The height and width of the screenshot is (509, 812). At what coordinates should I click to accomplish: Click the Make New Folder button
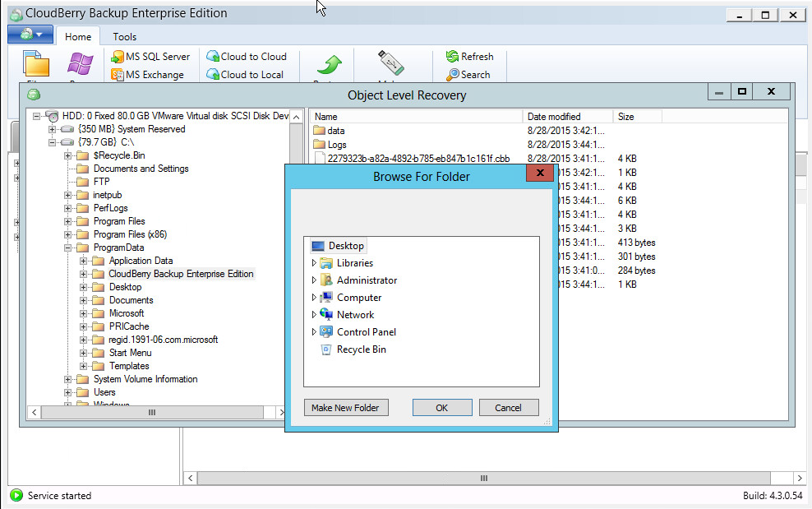[x=346, y=407]
